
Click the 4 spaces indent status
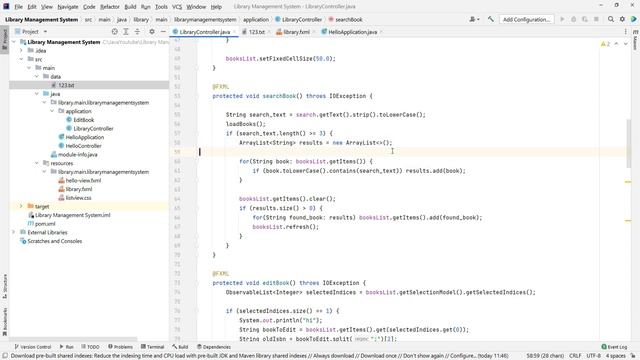pyautogui.click(x=616, y=356)
